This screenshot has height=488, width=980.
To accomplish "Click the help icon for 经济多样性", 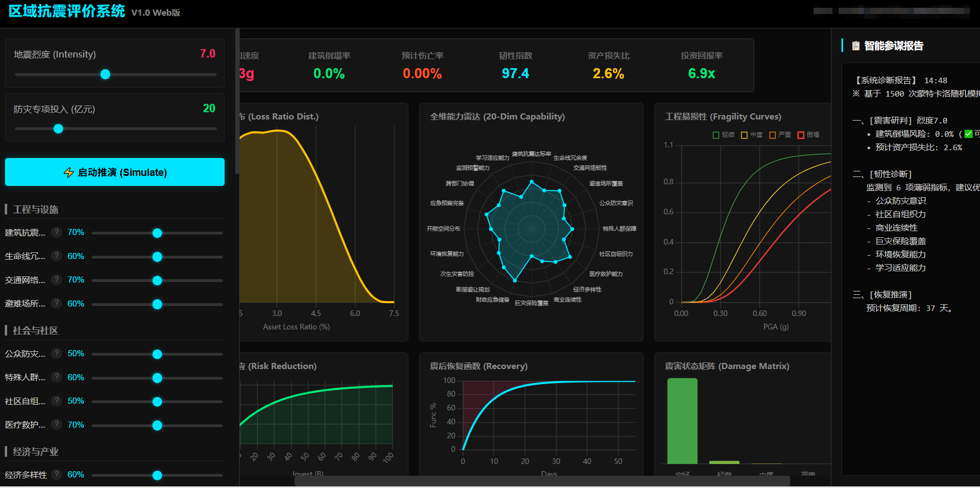I will click(x=56, y=475).
